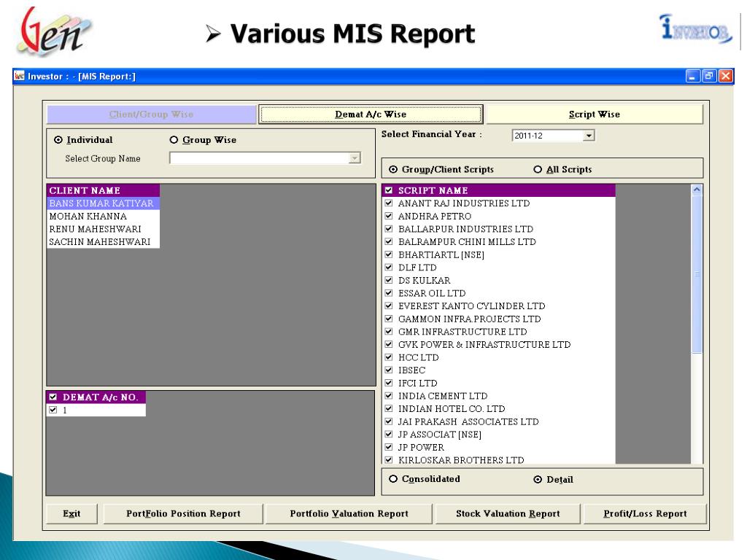The height and width of the screenshot is (560, 747).
Task: Select client MOHAN KHANNA
Action: [104, 216]
